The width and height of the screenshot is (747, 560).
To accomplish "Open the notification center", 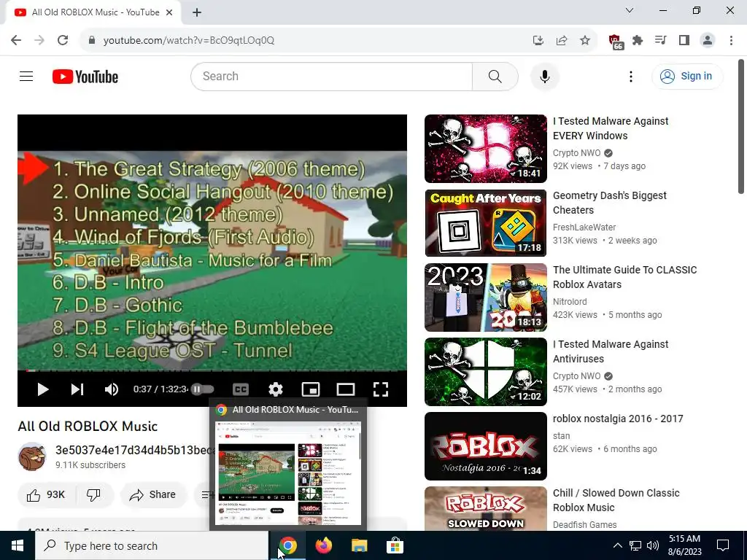I will click(723, 545).
